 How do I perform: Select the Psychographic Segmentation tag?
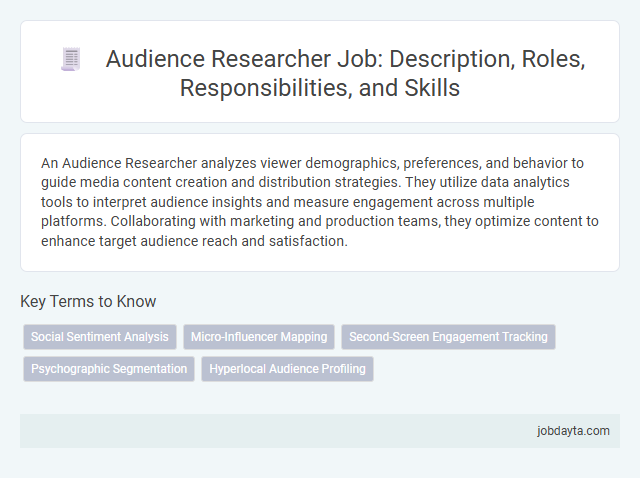[109, 369]
